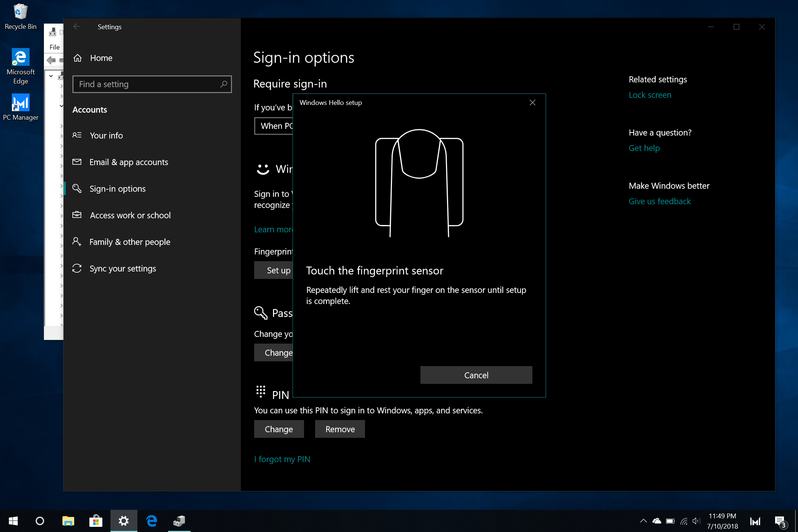This screenshot has height=532, width=798.
Task: Cancel the Windows Hello fingerprint setup
Action: (x=476, y=375)
